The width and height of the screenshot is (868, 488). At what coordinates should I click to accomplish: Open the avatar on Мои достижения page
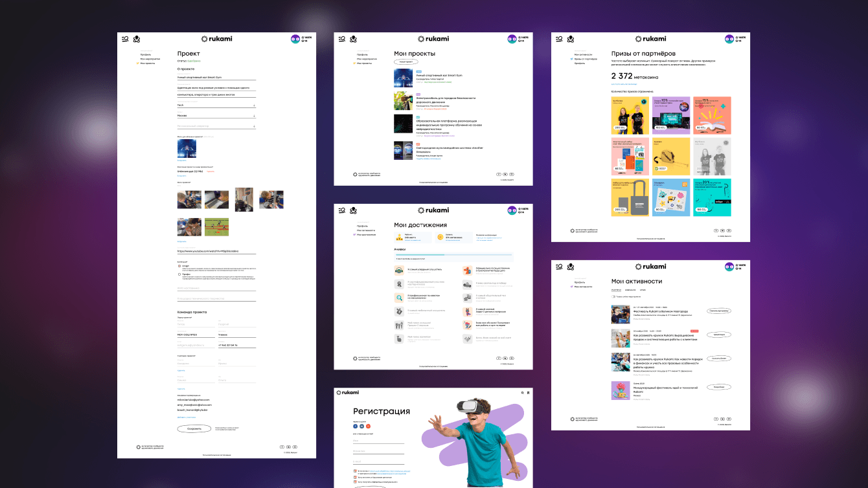pyautogui.click(x=512, y=210)
